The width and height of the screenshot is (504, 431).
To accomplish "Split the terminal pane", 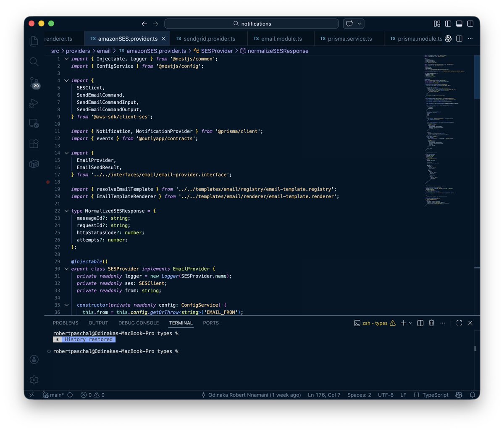I will point(420,323).
